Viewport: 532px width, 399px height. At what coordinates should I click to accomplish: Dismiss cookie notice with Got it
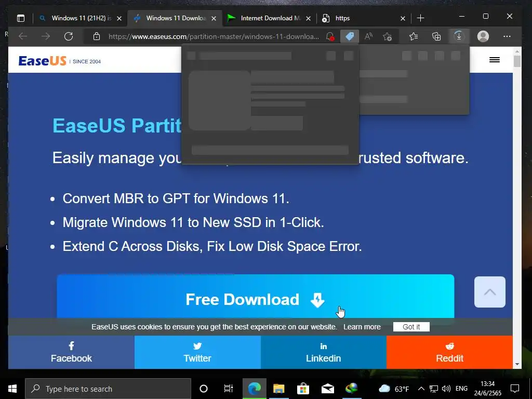(411, 327)
